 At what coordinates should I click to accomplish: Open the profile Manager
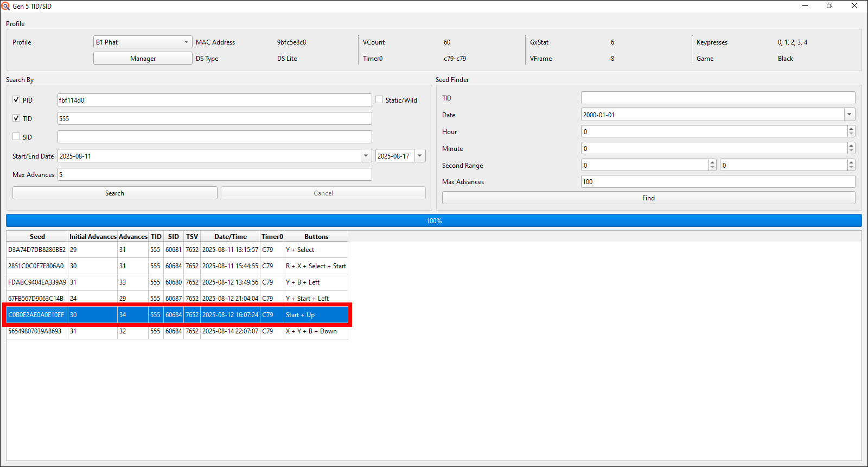pos(143,59)
